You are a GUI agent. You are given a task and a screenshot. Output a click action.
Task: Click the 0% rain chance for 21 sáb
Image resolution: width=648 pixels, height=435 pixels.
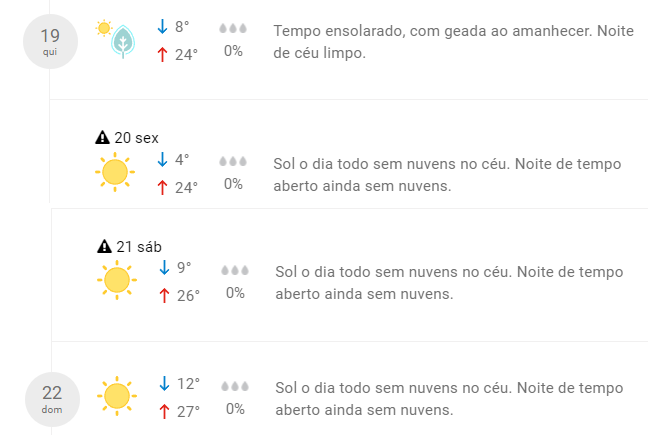(x=235, y=294)
